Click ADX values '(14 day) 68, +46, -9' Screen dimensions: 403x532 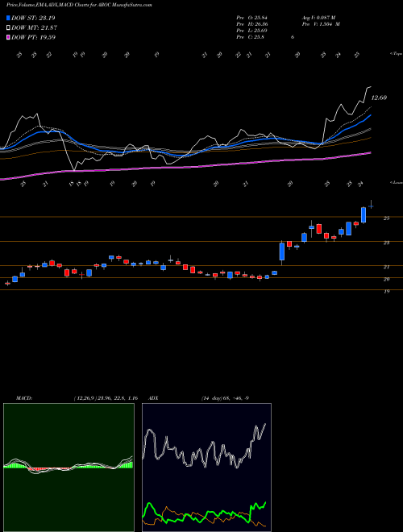(225, 398)
